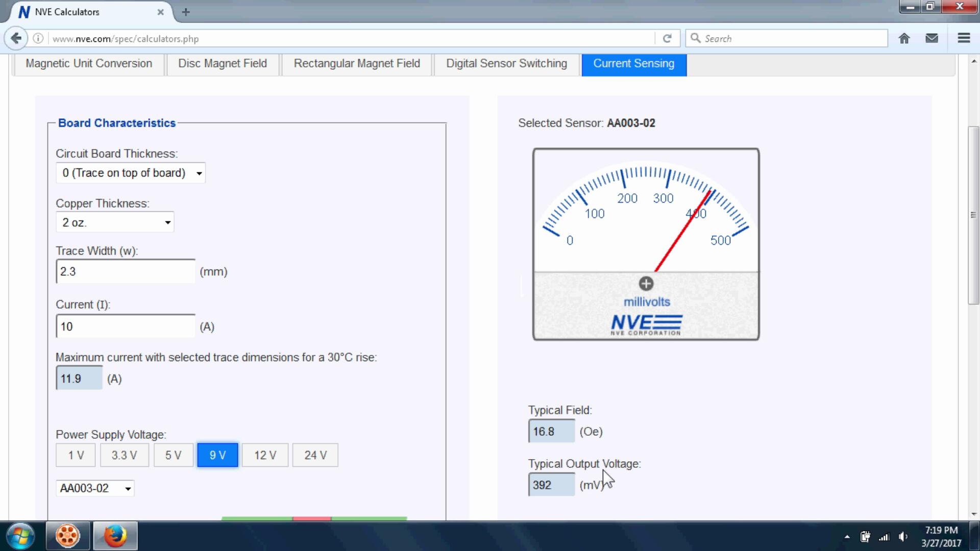This screenshot has height=551, width=980.
Task: Click the Selected Sensor AA003-02 text
Action: [x=586, y=123]
